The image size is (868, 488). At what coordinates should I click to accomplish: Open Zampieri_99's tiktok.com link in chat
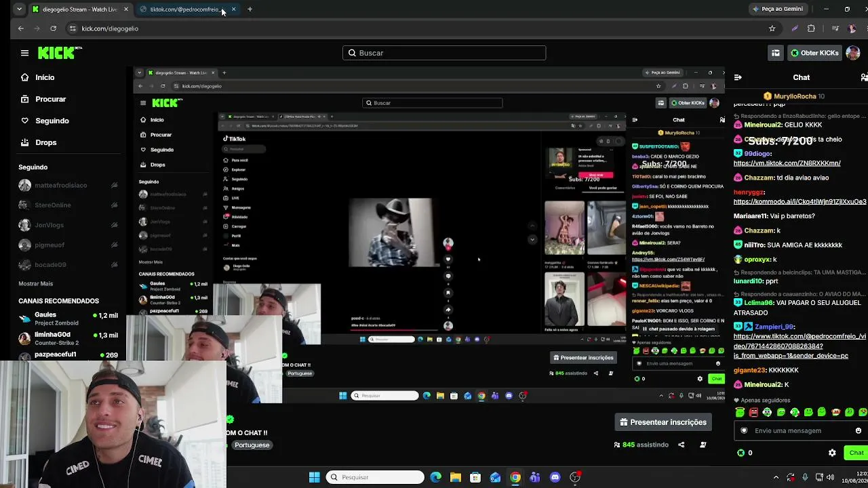[800, 346]
